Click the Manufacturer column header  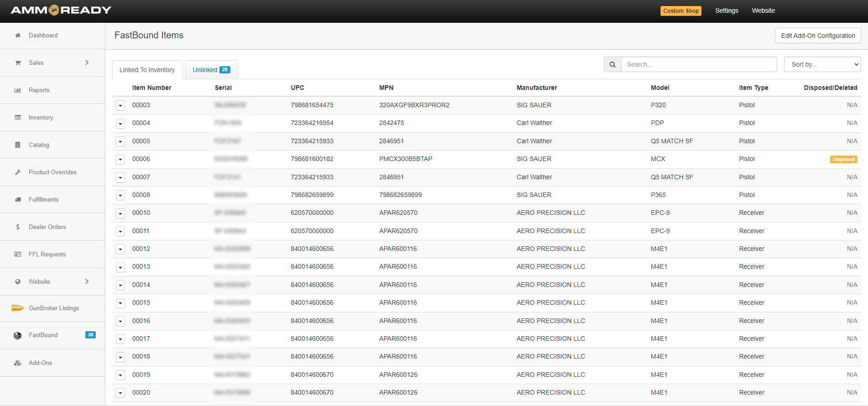click(x=537, y=88)
